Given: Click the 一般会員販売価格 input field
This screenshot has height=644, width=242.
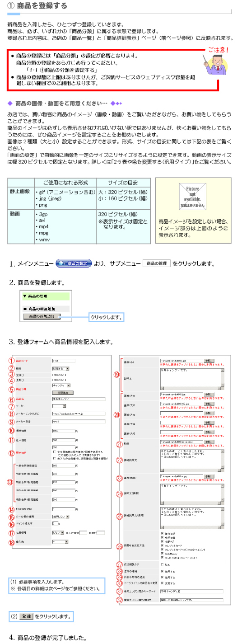Looking at the screenshot, I should click(x=64, y=466).
